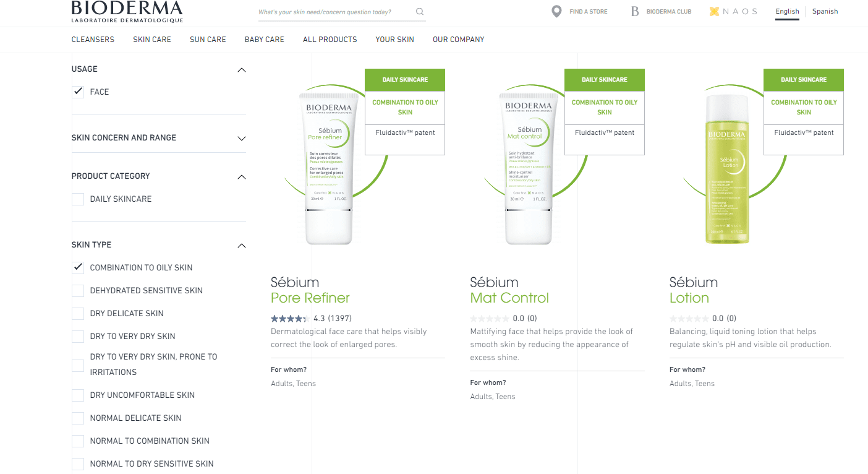The width and height of the screenshot is (868, 474).
Task: Check Dehydrated Sensitive Skin filter
Action: 78,290
